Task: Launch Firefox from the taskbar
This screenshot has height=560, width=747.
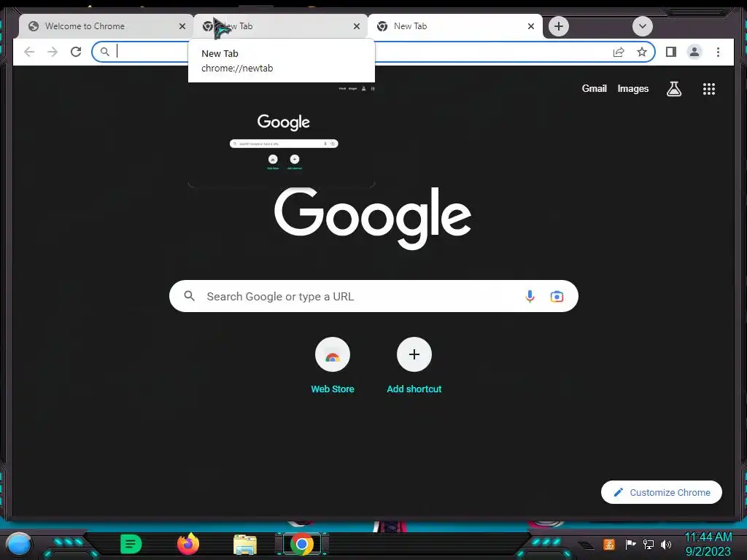Action: pos(188,544)
